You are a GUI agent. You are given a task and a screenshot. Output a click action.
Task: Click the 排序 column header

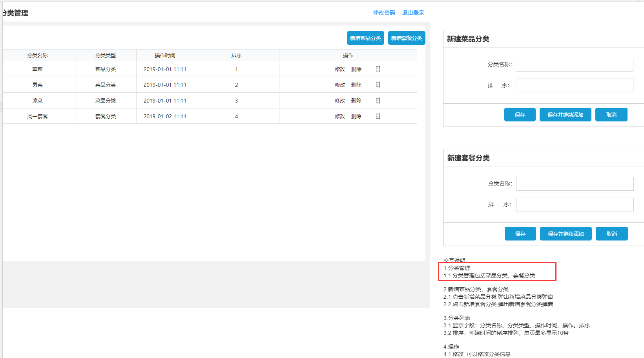(236, 55)
